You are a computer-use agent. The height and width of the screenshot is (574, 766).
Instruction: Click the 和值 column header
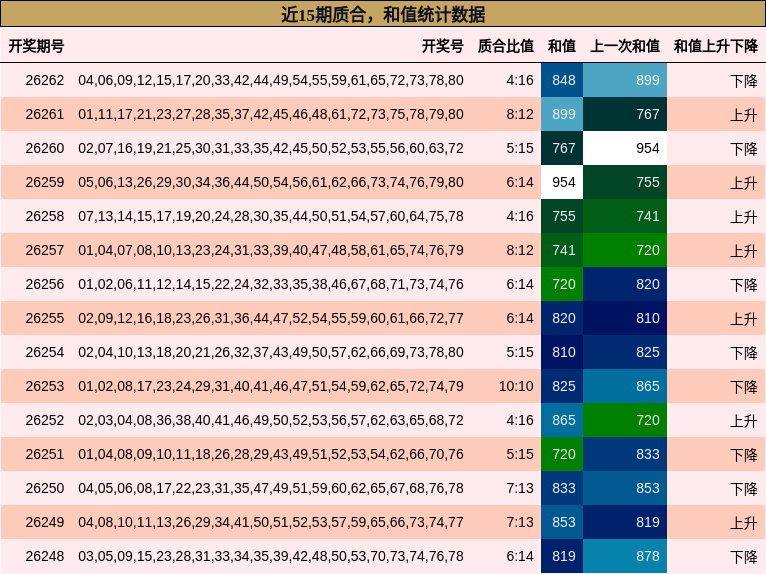[x=562, y=46]
